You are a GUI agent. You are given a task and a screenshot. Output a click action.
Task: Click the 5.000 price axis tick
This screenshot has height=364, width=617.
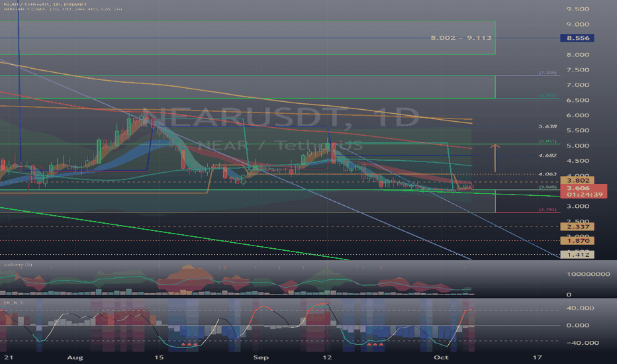578,146
